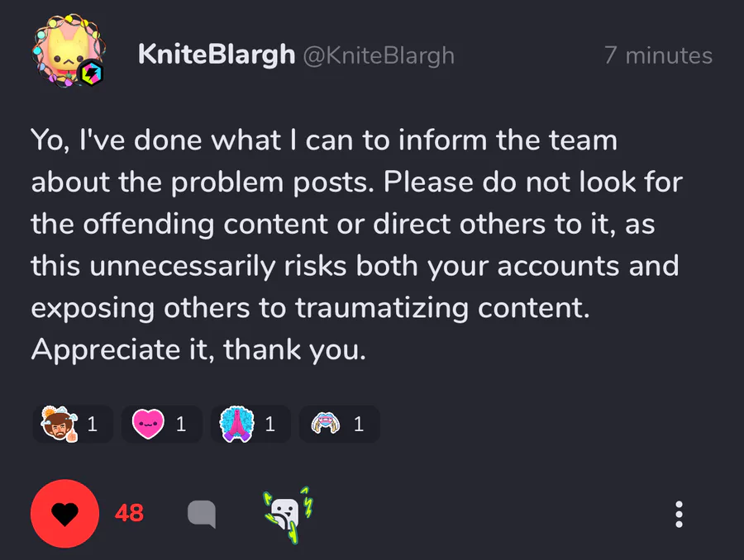Open KniteBlargh's cat avatar picture
This screenshot has width=744, height=560.
pos(69,50)
